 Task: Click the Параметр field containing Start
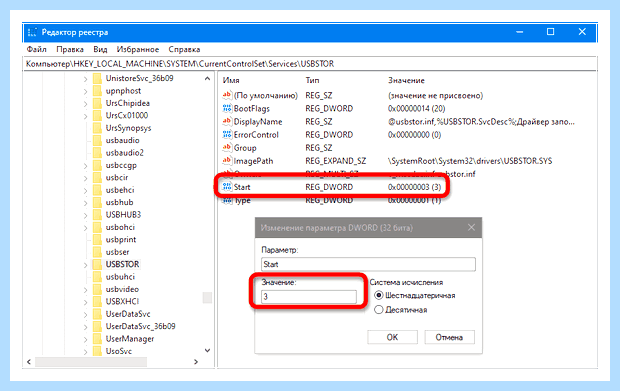pyautogui.click(x=368, y=264)
